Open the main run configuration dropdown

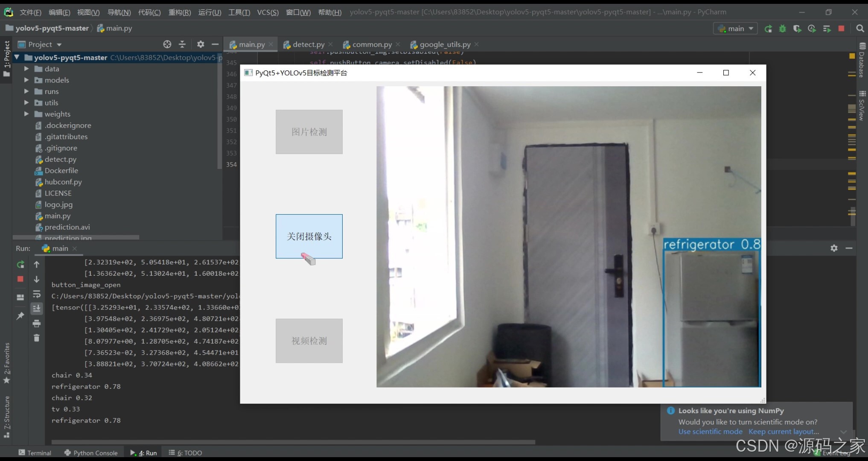[x=735, y=29]
